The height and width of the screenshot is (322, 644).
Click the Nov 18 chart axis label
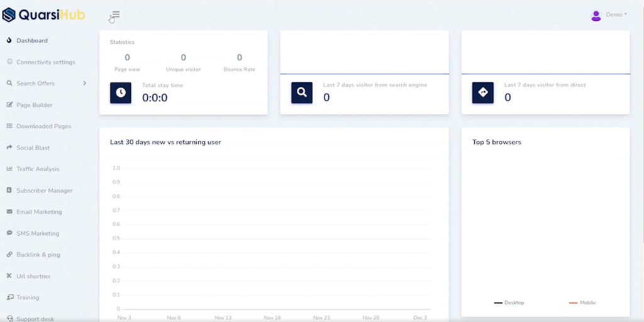point(272,318)
